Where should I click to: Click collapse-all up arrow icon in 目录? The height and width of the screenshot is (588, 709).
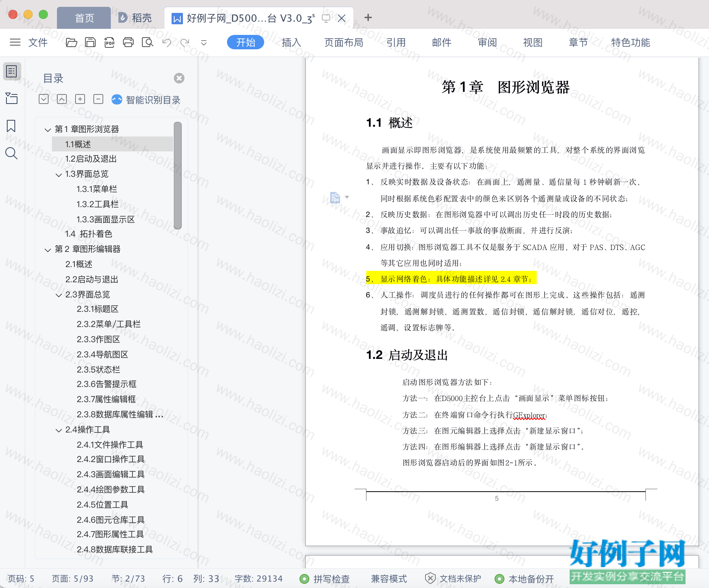[62, 99]
